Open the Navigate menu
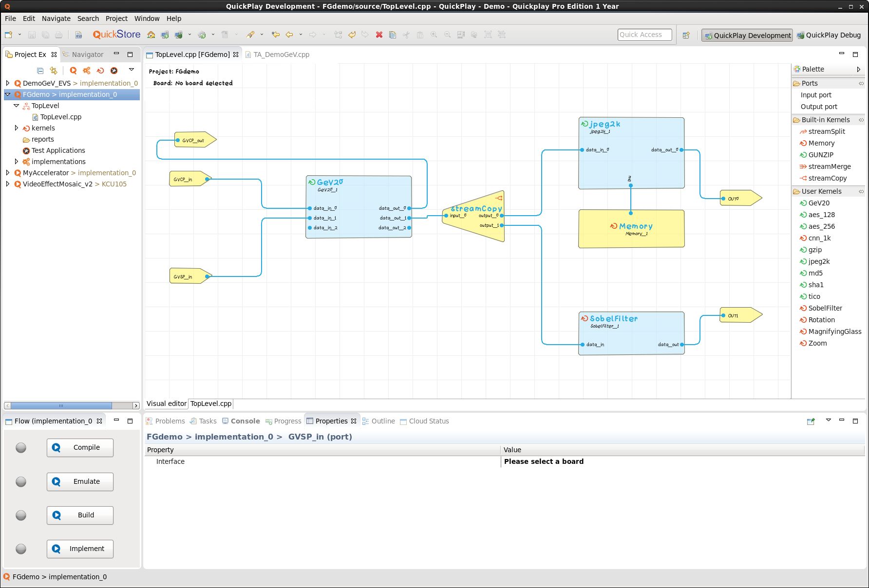Viewport: 869px width, 588px height. 56,18
